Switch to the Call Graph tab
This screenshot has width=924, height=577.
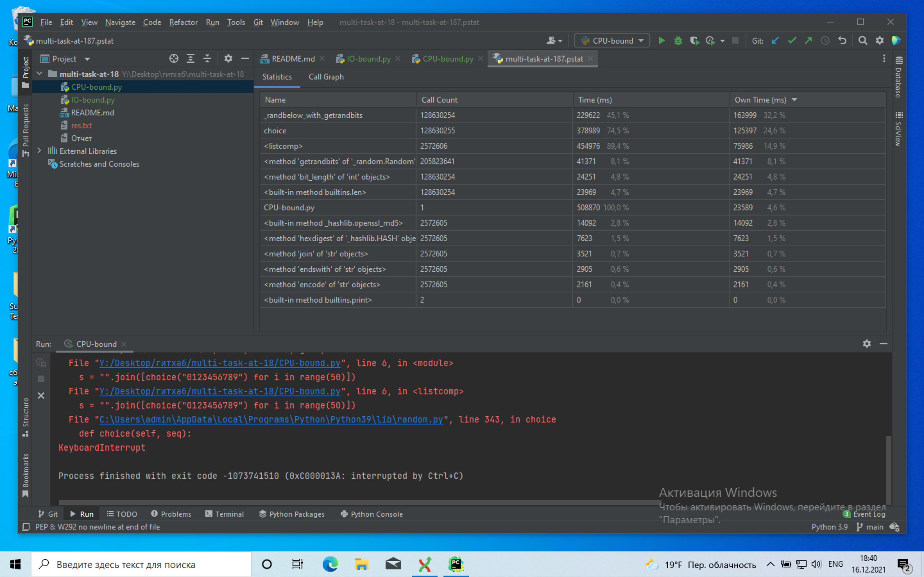(x=326, y=77)
